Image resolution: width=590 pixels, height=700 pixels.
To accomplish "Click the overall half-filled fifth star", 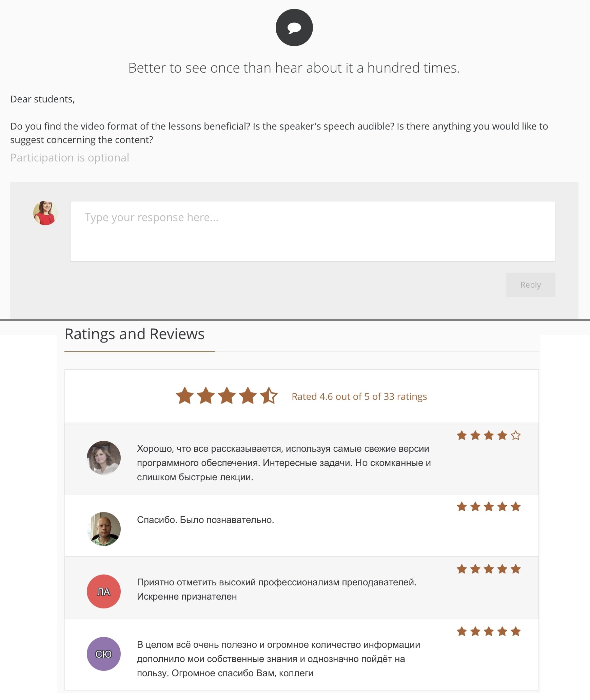I will tap(269, 396).
